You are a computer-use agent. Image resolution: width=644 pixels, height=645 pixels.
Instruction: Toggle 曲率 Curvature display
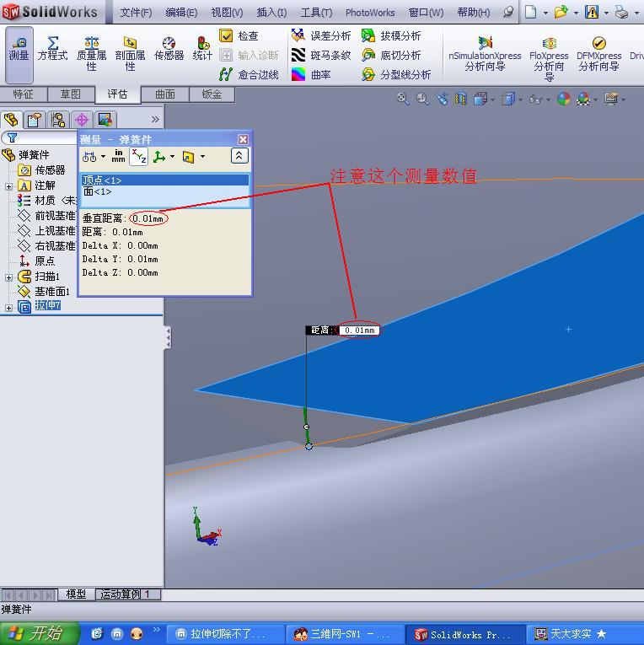pyautogui.click(x=311, y=74)
